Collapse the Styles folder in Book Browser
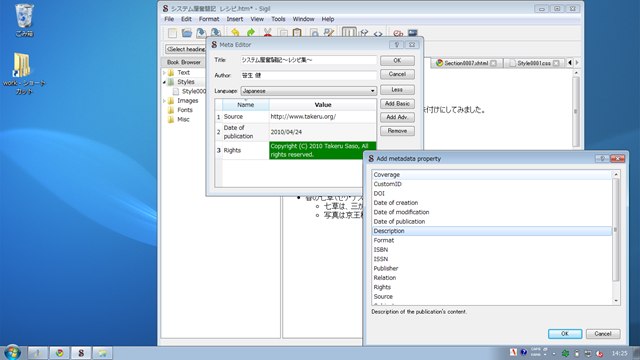640x360 pixels. [164, 82]
